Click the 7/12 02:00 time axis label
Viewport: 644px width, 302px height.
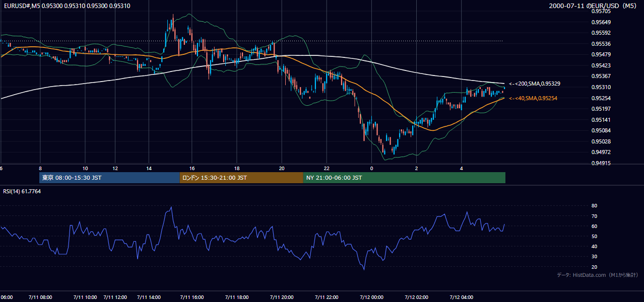pyautogui.click(x=416, y=297)
